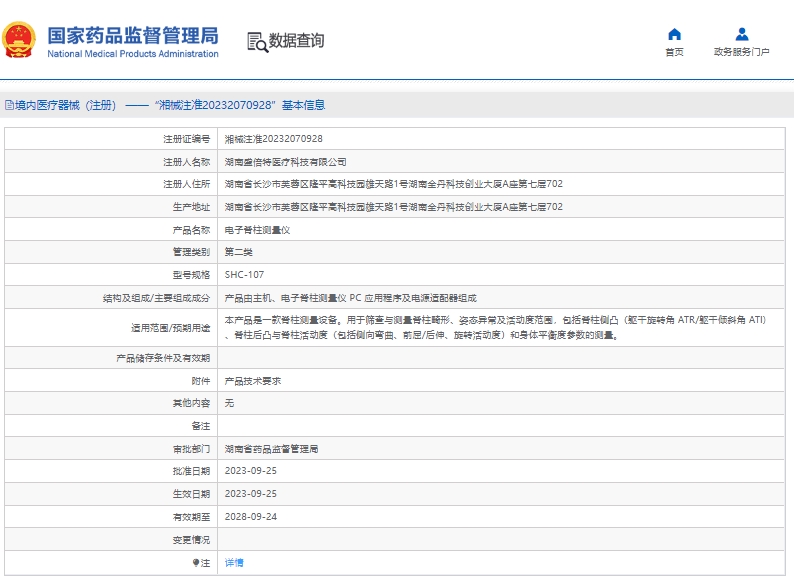
Task: Click the model value SHC-107
Action: (244, 274)
